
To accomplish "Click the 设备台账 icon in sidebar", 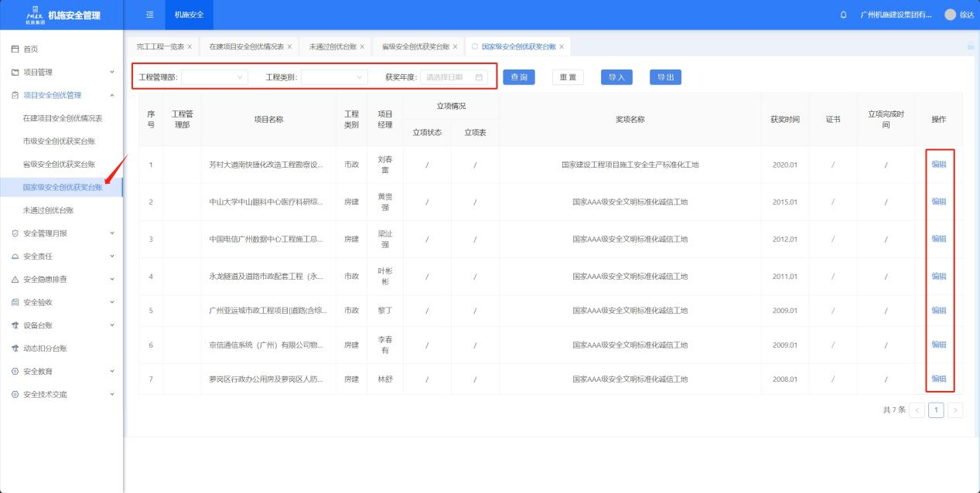I will (15, 325).
